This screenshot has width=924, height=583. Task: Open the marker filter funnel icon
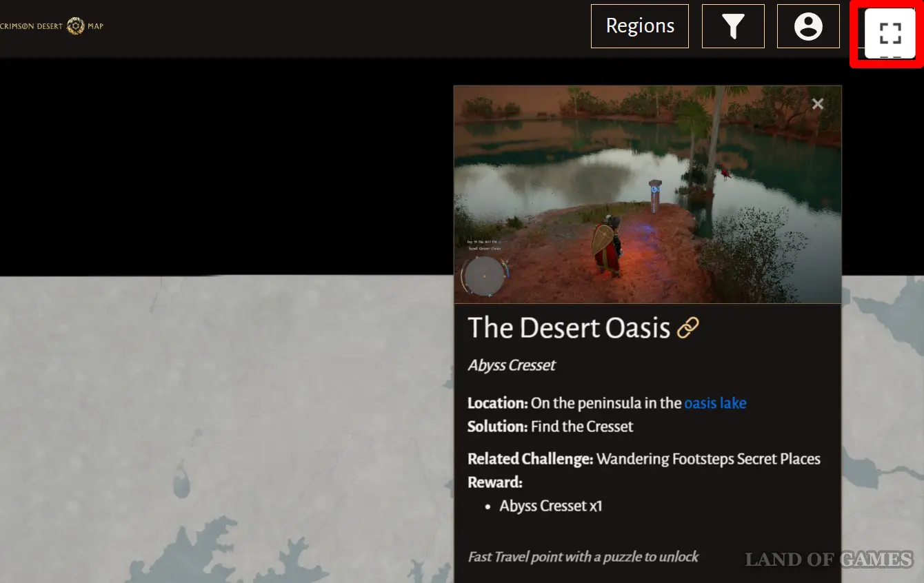pyautogui.click(x=733, y=26)
